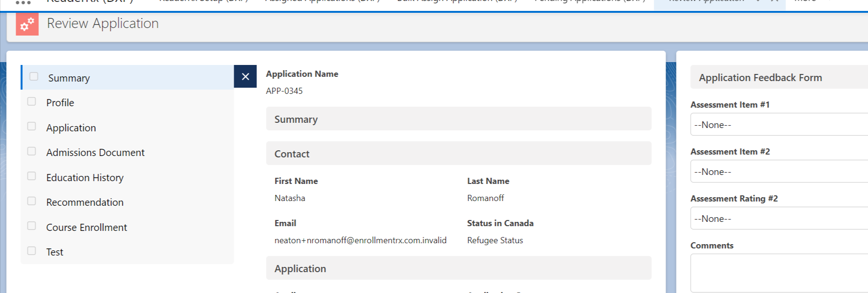Image resolution: width=868 pixels, height=293 pixels.
Task: Go to Recommendation in the section list
Action: (85, 202)
